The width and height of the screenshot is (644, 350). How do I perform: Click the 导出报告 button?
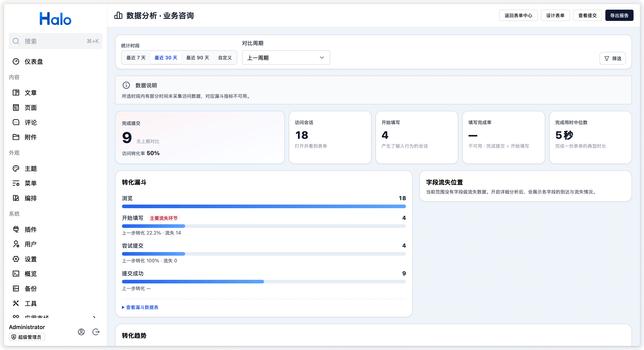coord(619,15)
